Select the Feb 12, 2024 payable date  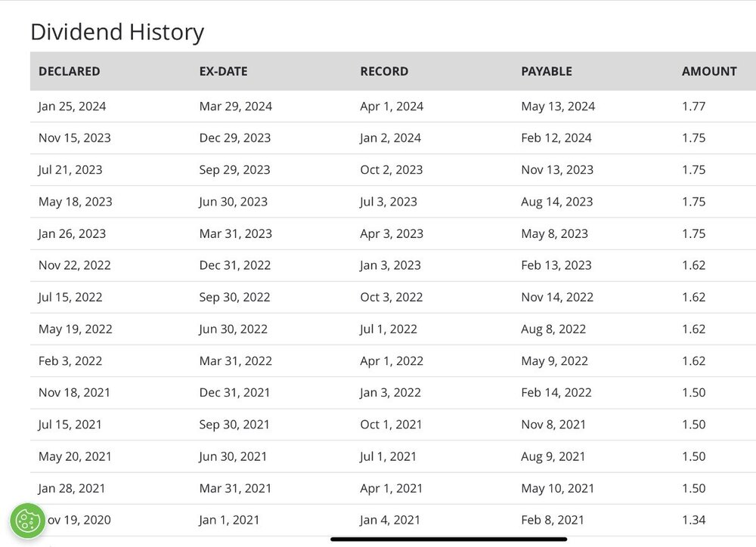click(x=556, y=138)
